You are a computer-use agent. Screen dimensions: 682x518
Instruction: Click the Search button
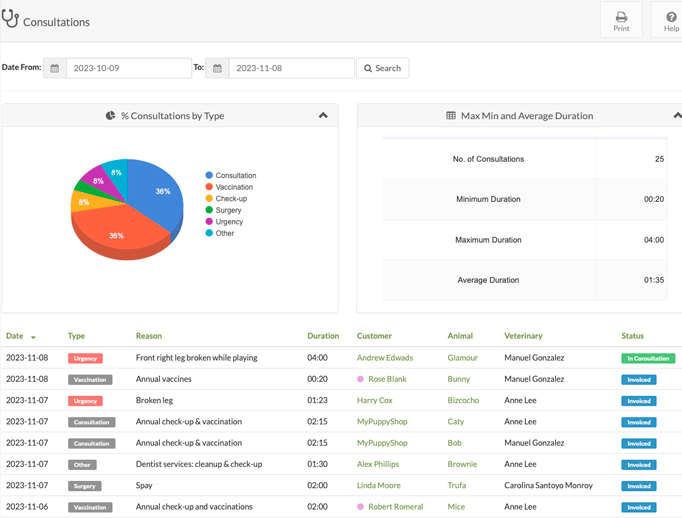click(x=382, y=68)
